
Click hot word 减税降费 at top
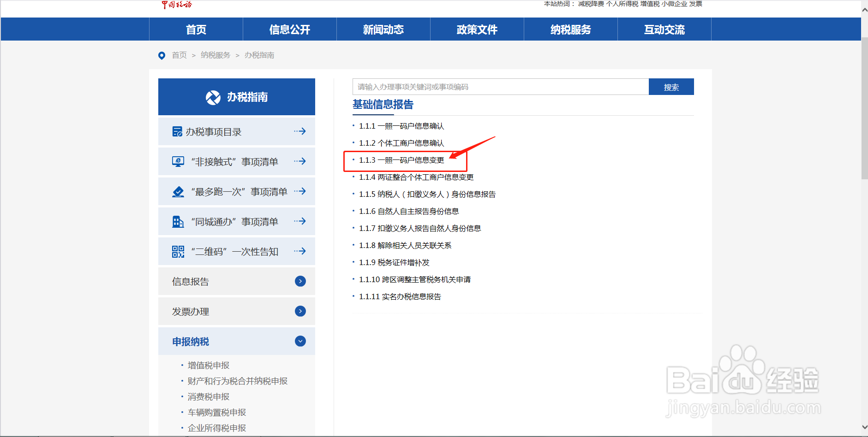(591, 4)
